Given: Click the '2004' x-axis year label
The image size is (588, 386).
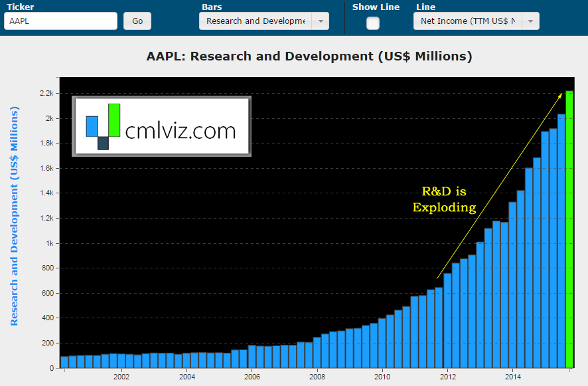Looking at the screenshot, I should [x=186, y=377].
